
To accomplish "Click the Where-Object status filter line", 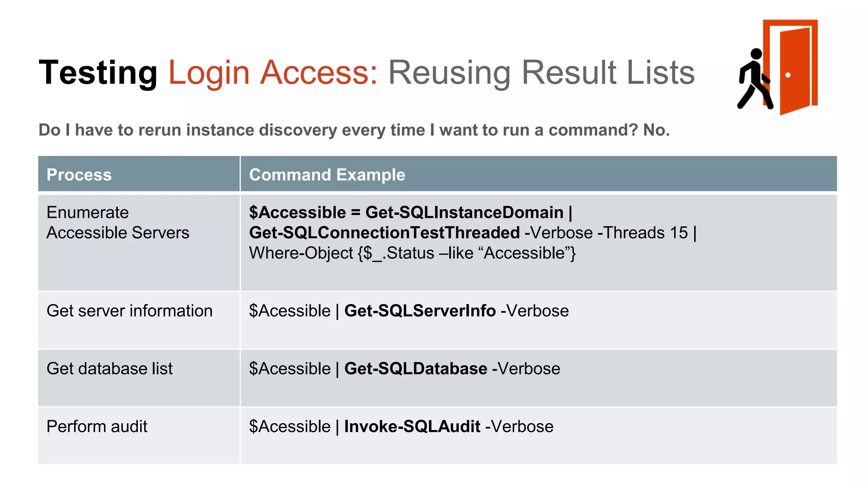I will [x=412, y=253].
